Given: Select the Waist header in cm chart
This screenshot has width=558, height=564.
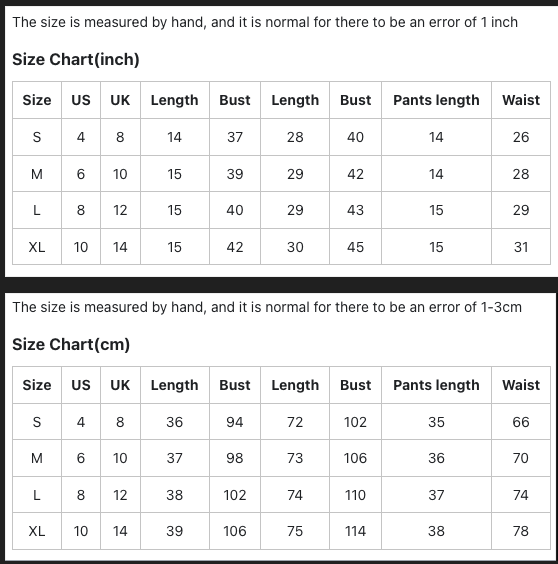Looking at the screenshot, I should [521, 385].
